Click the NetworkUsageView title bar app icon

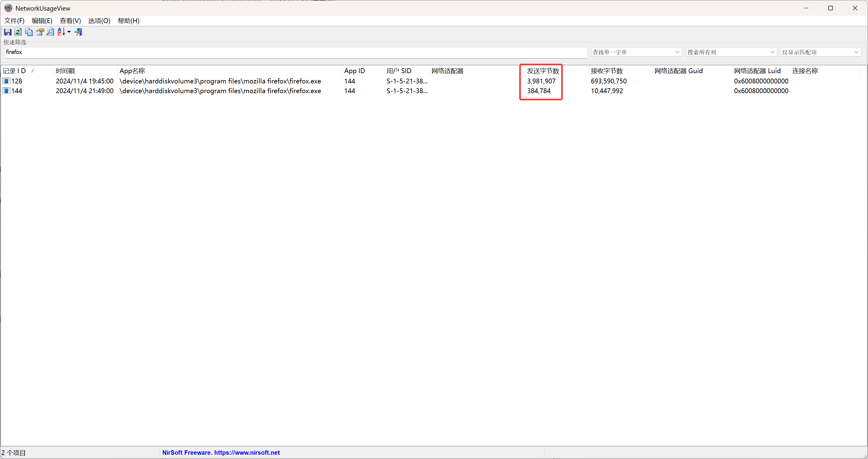8,8
